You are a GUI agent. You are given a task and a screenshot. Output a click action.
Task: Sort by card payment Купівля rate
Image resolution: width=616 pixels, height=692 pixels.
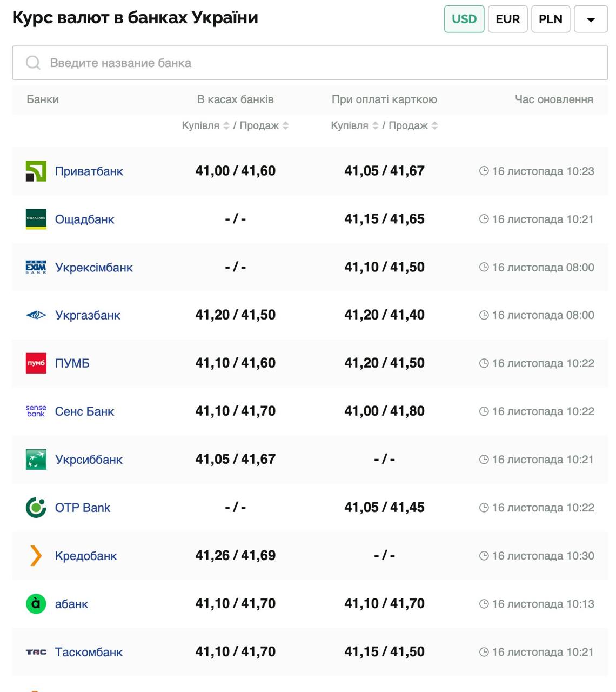(x=376, y=126)
